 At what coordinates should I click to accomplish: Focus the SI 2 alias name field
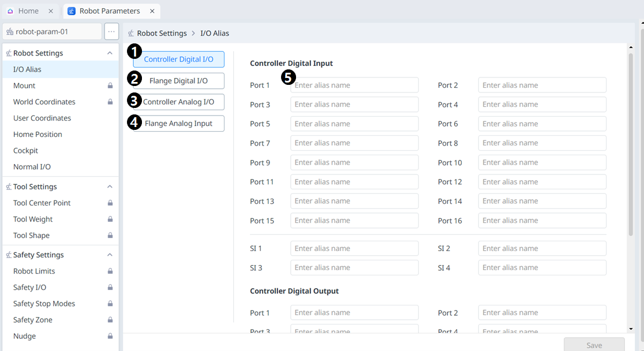[542, 249]
